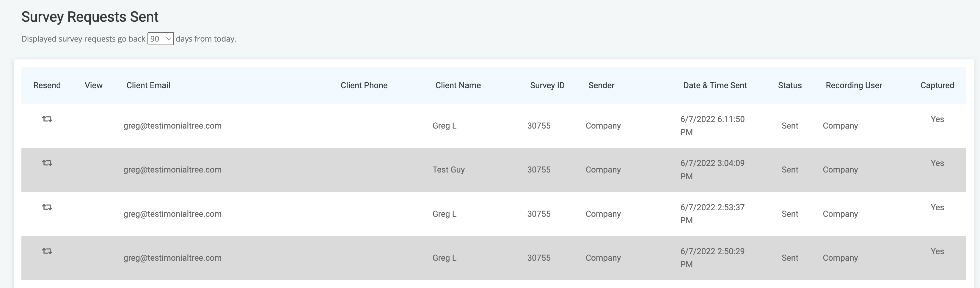Click the Survey Requests Sent heading
Viewport: 980px width, 288px height.
coord(90,17)
